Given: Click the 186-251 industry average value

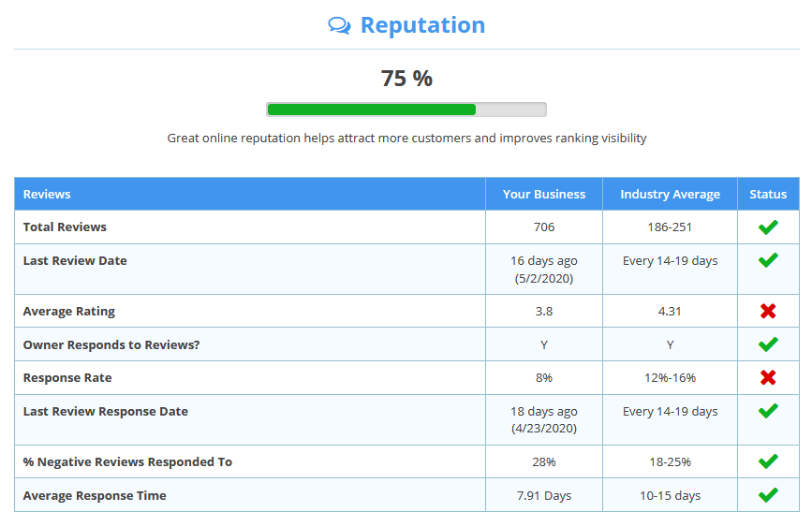Looking at the screenshot, I should (x=670, y=227).
